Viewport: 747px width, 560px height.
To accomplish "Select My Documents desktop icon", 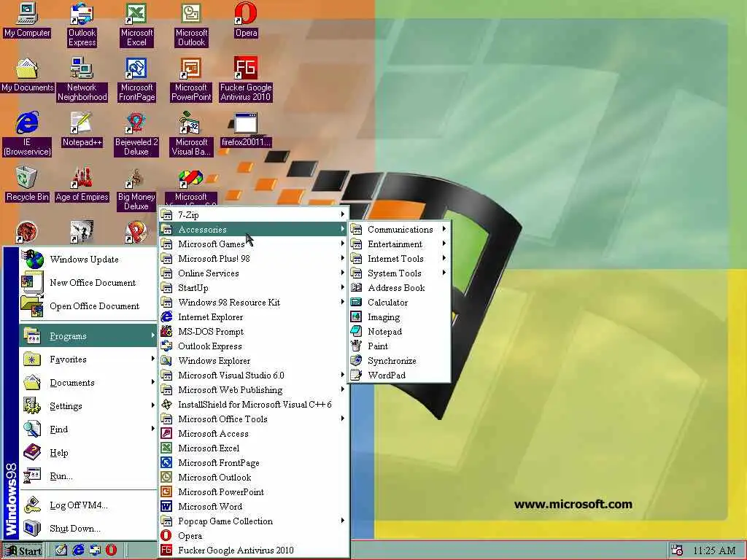I will (x=27, y=75).
